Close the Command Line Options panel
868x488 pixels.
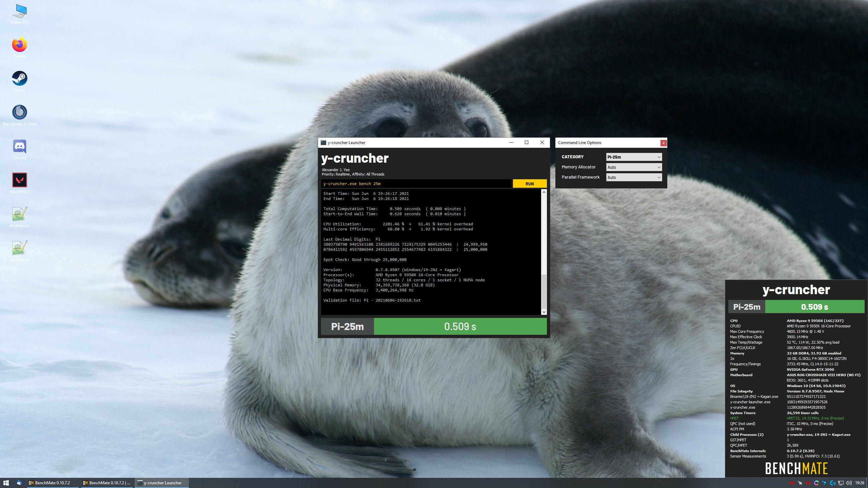(664, 143)
